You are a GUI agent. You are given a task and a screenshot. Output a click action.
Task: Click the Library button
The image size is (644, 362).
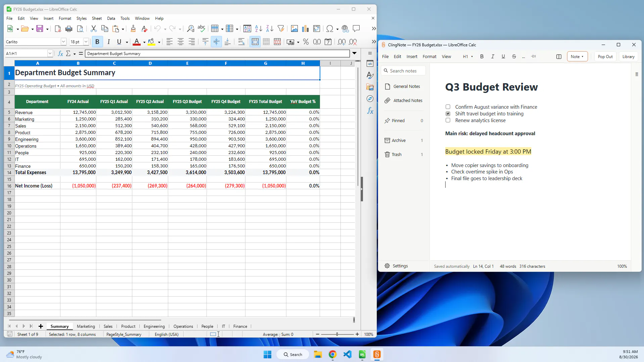click(628, 56)
